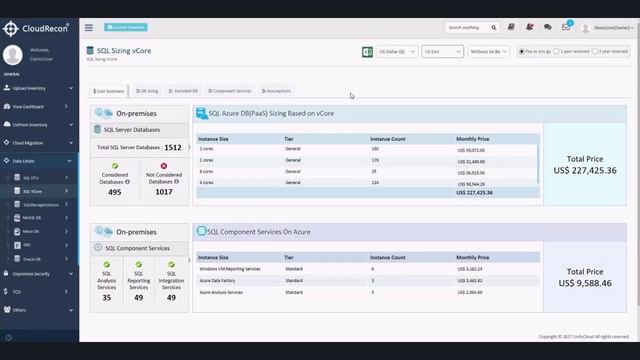
Task: Click the Windows VM Reporting Services row
Action: (x=368, y=269)
